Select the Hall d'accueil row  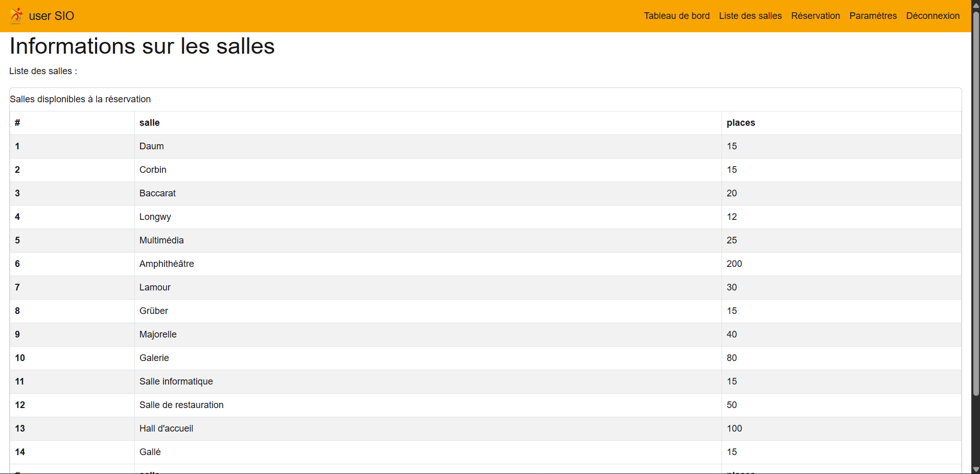click(166, 428)
